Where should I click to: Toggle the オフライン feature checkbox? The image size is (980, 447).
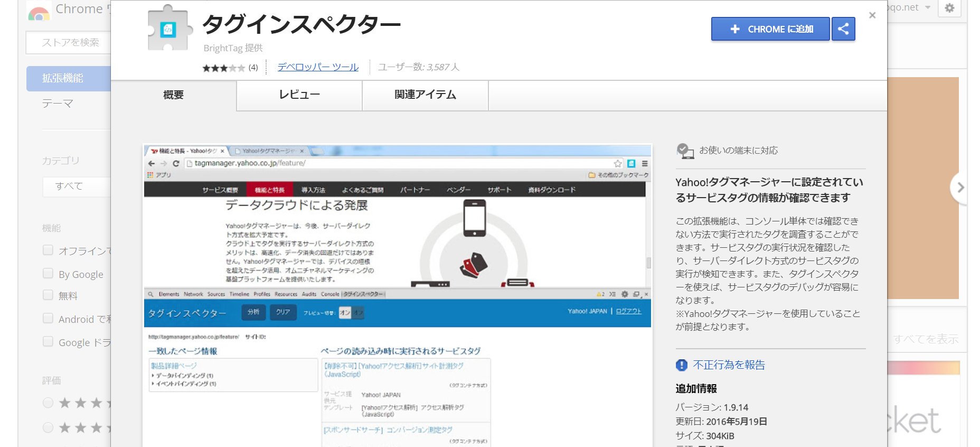pos(48,250)
